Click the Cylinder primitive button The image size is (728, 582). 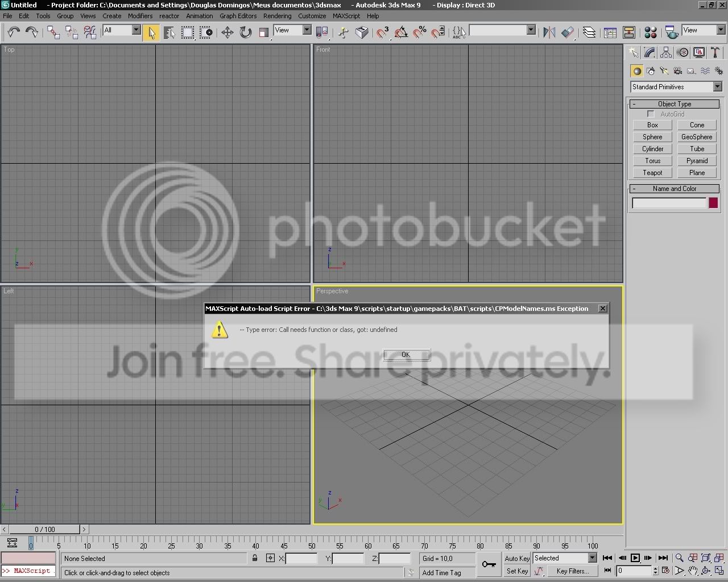(652, 149)
